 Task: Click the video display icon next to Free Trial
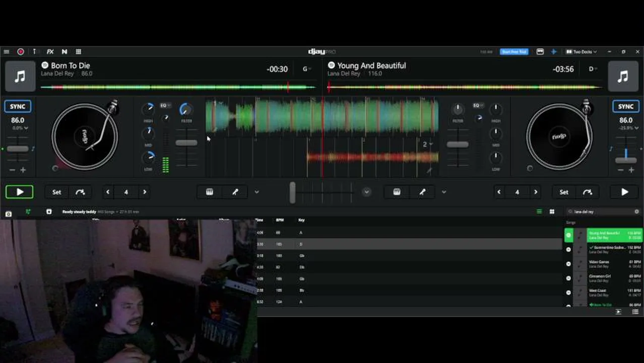click(540, 51)
